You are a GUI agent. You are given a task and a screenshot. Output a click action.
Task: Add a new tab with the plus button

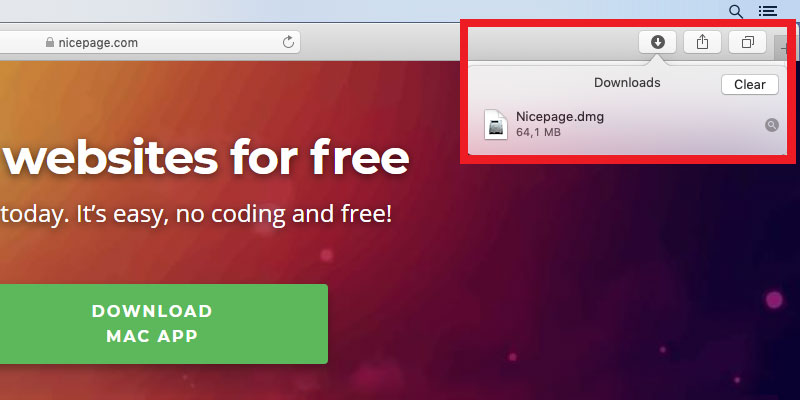click(x=782, y=48)
